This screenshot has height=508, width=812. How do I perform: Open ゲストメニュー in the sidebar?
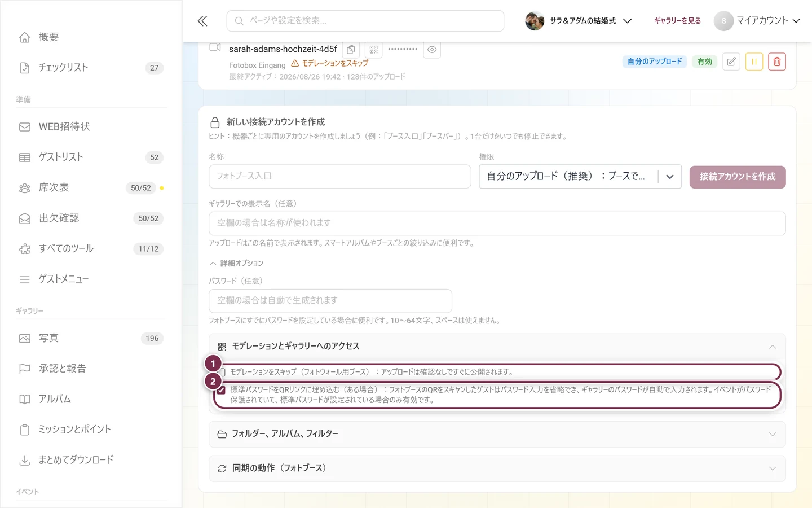coord(91,279)
